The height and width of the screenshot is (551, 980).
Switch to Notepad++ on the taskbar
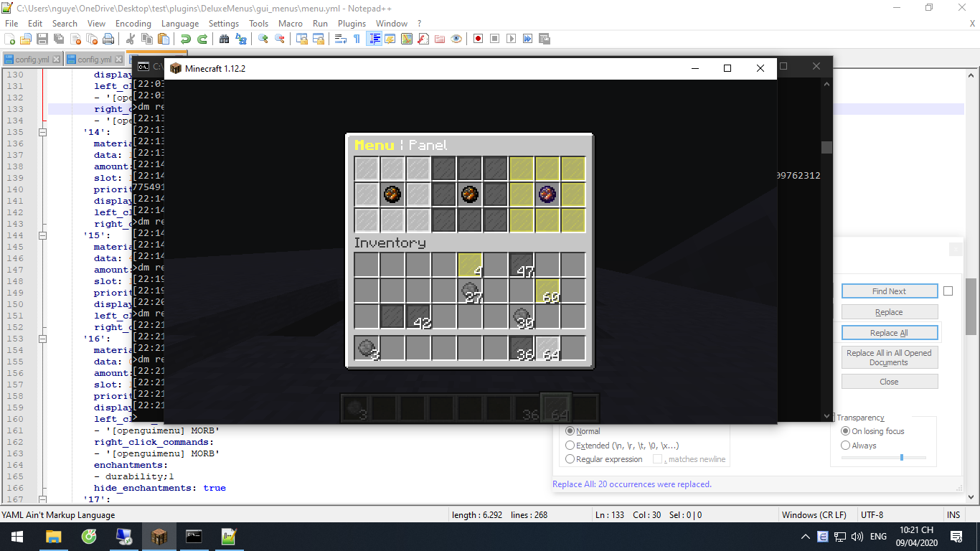pos(229,537)
